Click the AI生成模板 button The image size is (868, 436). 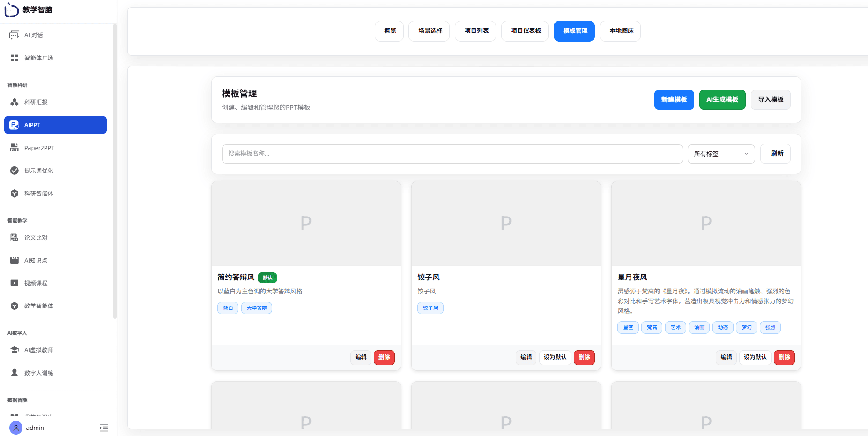722,100
